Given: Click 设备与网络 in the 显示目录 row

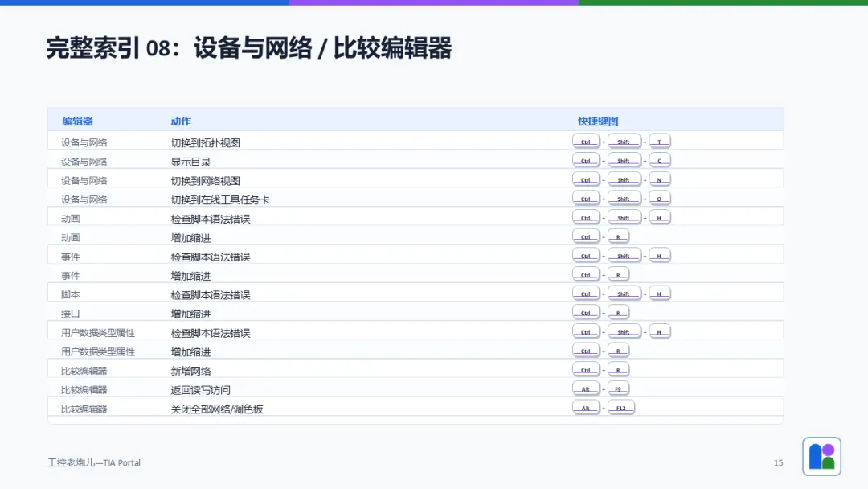Looking at the screenshot, I should pos(84,162).
